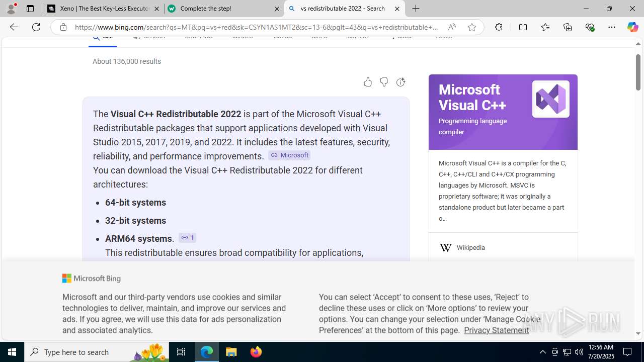The image size is (644, 362).
Task: Click the browser Back arrow
Action: (14, 27)
